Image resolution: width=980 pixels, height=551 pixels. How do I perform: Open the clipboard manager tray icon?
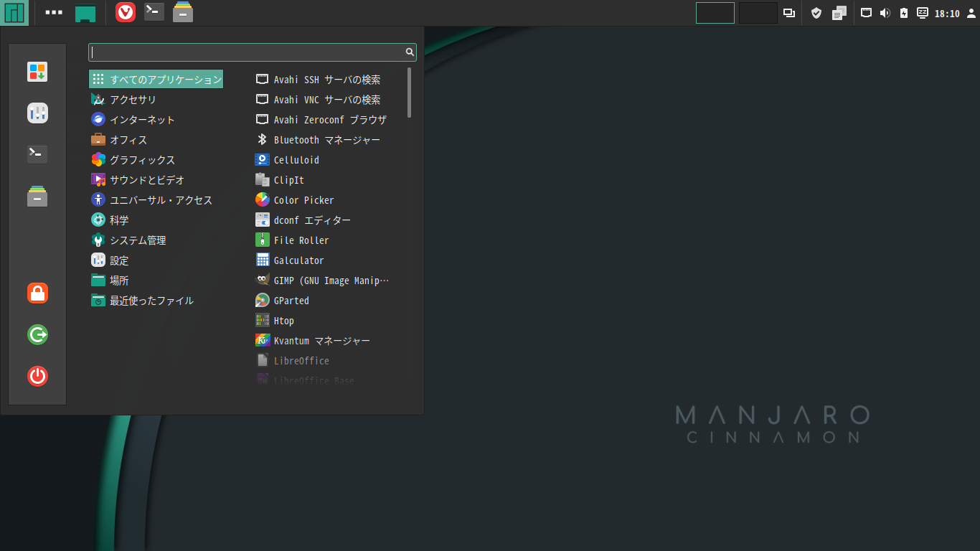[x=839, y=13]
